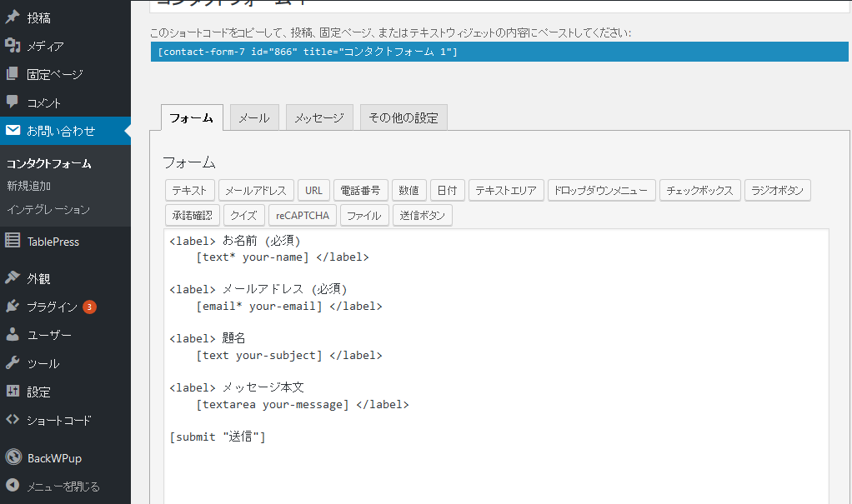
Task: Open 新規追加 in the sidebar submenu
Action: pyautogui.click(x=29, y=186)
